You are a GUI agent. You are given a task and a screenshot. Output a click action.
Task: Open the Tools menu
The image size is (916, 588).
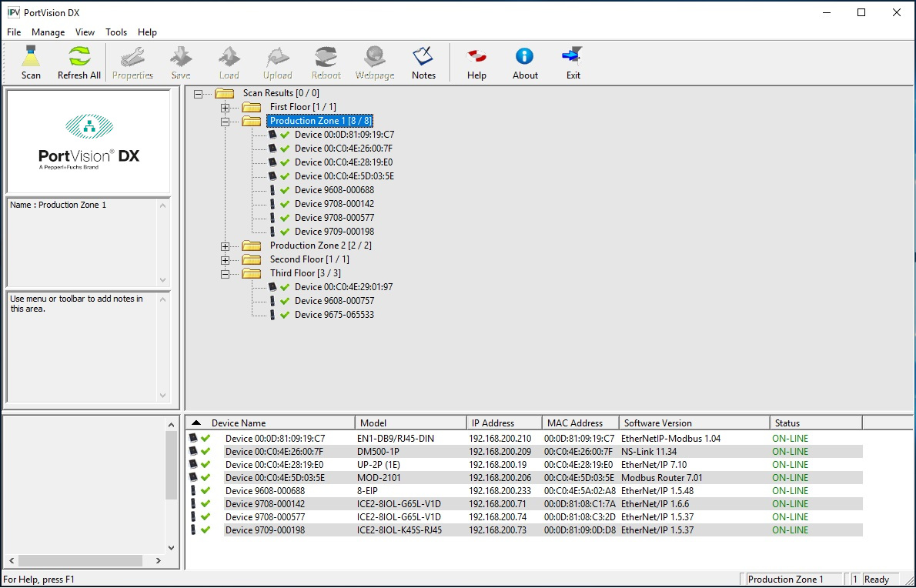(116, 32)
